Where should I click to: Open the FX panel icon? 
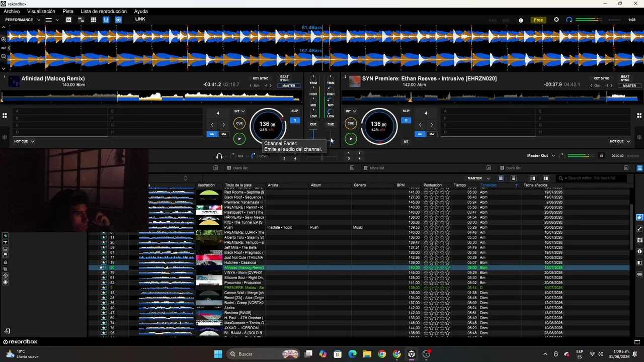(68, 20)
